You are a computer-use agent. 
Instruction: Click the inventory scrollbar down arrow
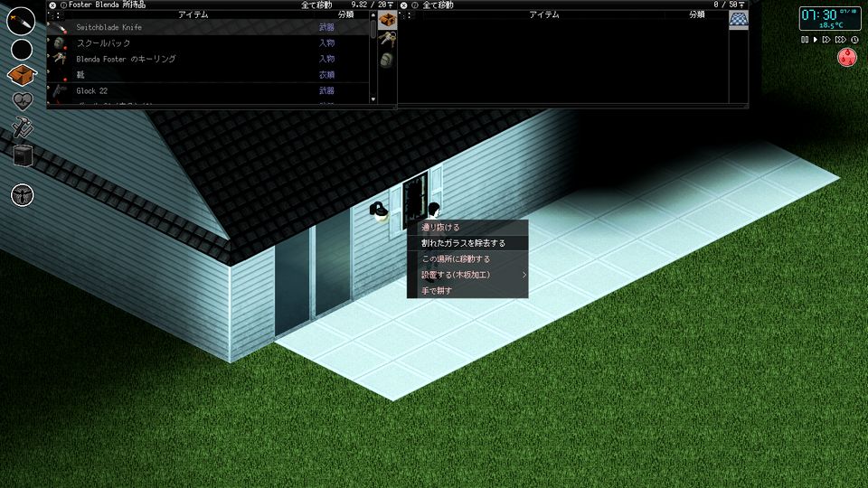click(373, 99)
